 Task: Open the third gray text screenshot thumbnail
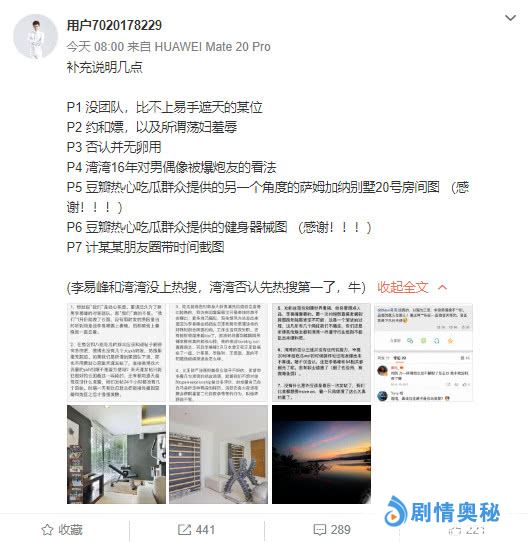click(x=321, y=353)
